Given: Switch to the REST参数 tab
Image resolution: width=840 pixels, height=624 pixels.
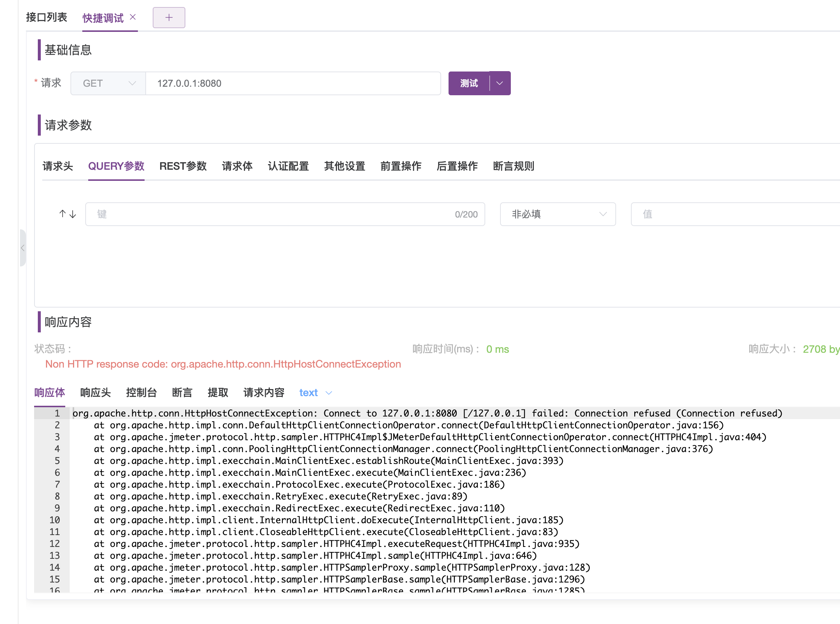Looking at the screenshot, I should coord(182,166).
